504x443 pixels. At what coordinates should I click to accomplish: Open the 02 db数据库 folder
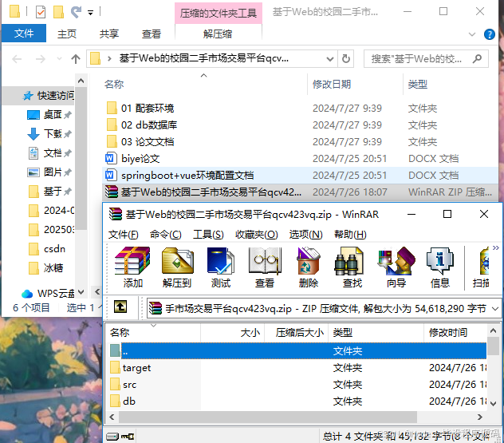point(149,125)
